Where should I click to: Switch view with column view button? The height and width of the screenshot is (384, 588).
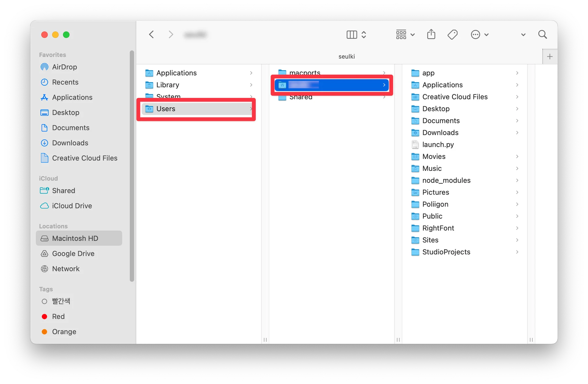(352, 35)
